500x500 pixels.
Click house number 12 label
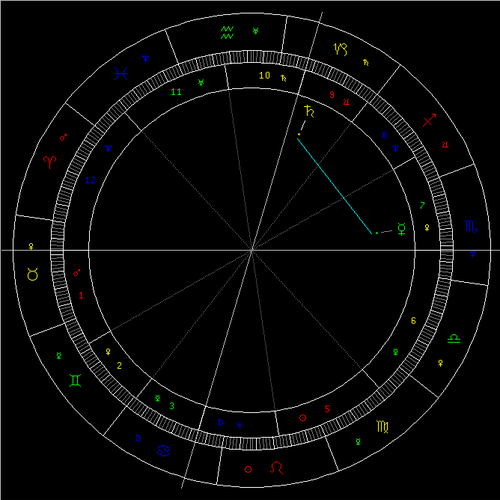point(90,180)
